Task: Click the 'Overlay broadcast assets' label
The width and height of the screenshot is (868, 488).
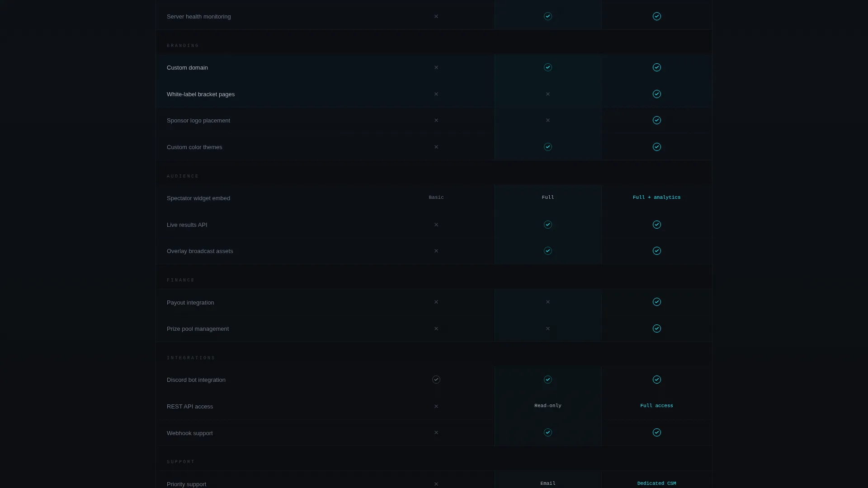Action: (x=200, y=251)
